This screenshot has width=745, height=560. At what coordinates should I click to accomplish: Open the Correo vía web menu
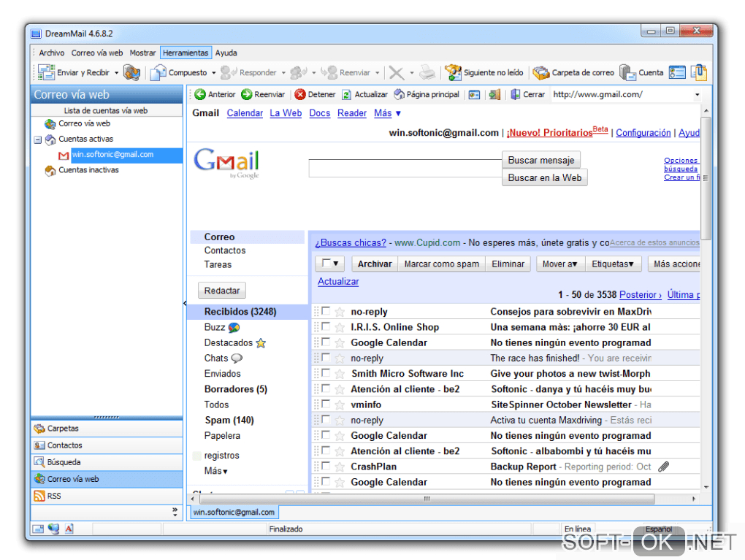pos(97,53)
